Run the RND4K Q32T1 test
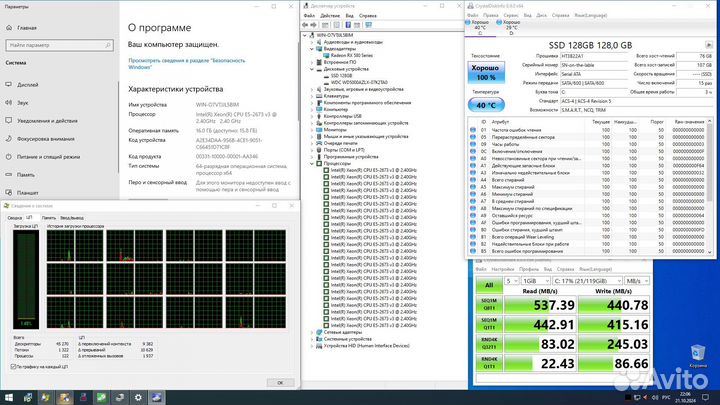The image size is (720, 405). click(489, 344)
